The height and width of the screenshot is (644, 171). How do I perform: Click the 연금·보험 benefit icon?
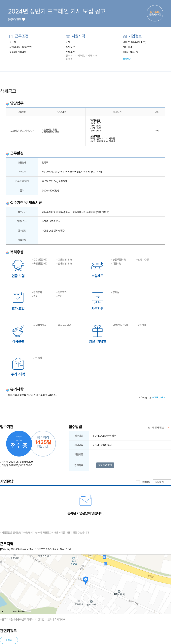point(18,265)
